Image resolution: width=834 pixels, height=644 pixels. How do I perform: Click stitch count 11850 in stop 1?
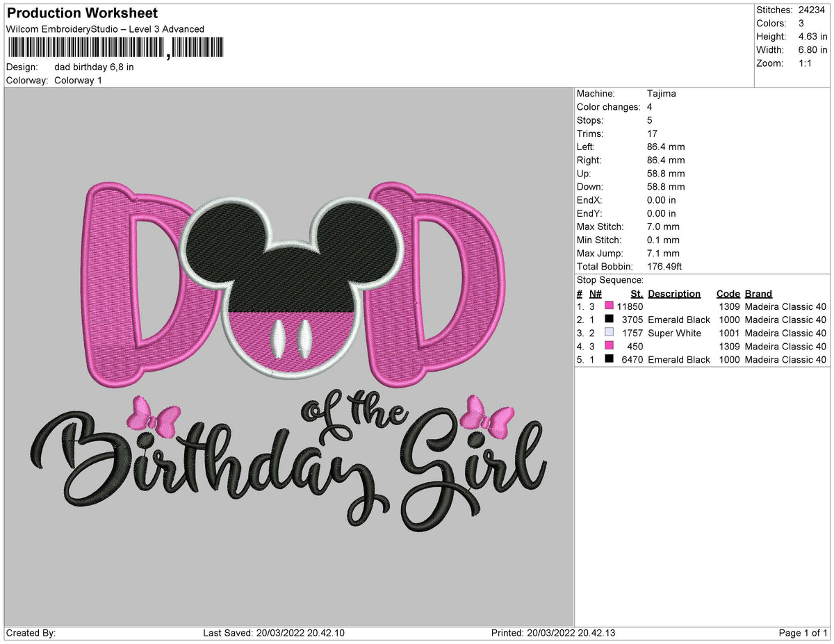(x=630, y=306)
